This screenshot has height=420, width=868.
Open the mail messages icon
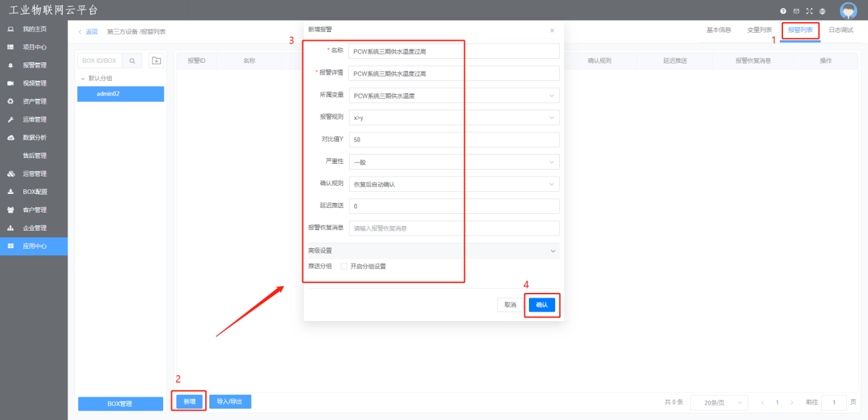[796, 11]
